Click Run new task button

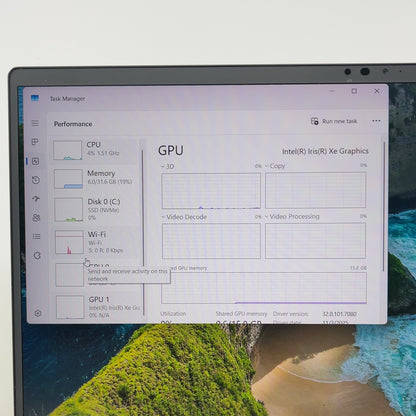click(x=334, y=121)
